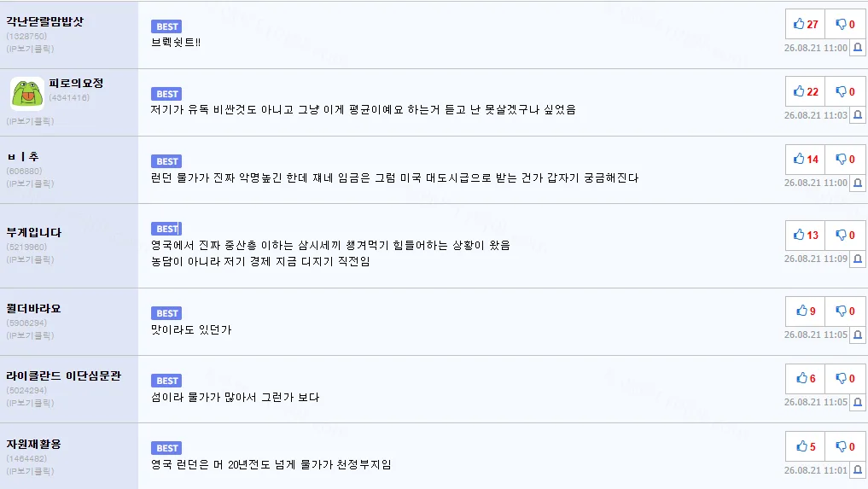Click the report bell beside 26.08.21 11:05 on 뭘더바라요's comment
Viewport: 868px width, 489px height.
click(858, 335)
